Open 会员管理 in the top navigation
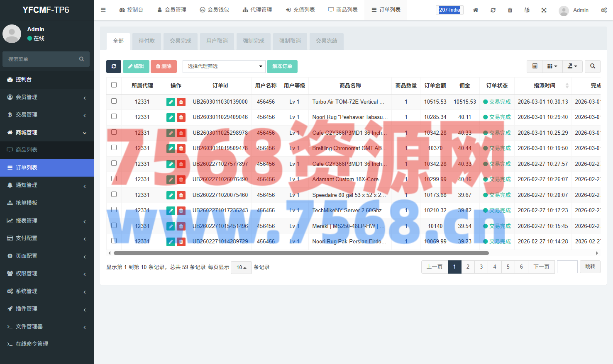The height and width of the screenshot is (364, 613). [172, 10]
